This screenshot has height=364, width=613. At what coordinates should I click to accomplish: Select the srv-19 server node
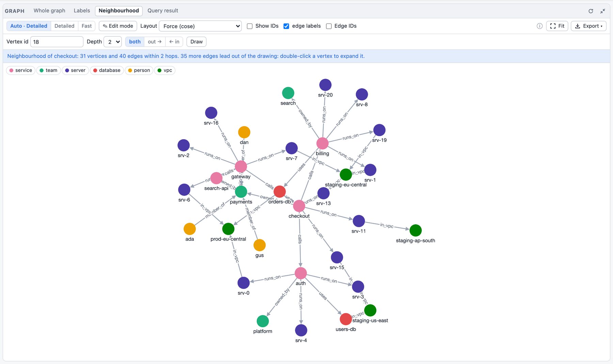[379, 130]
